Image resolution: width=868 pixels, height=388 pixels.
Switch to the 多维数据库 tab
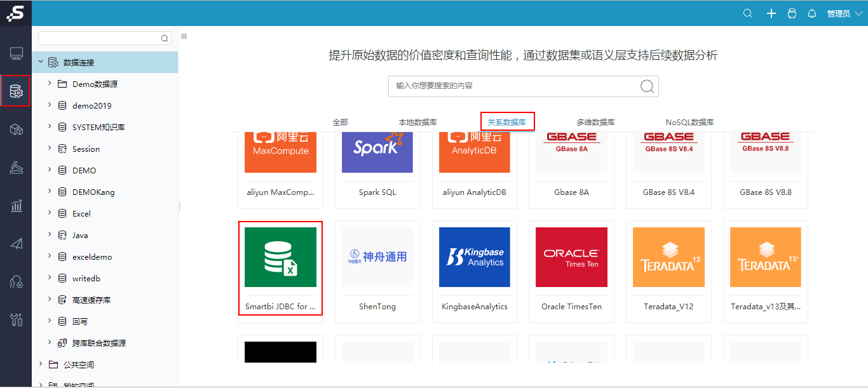[x=595, y=122]
